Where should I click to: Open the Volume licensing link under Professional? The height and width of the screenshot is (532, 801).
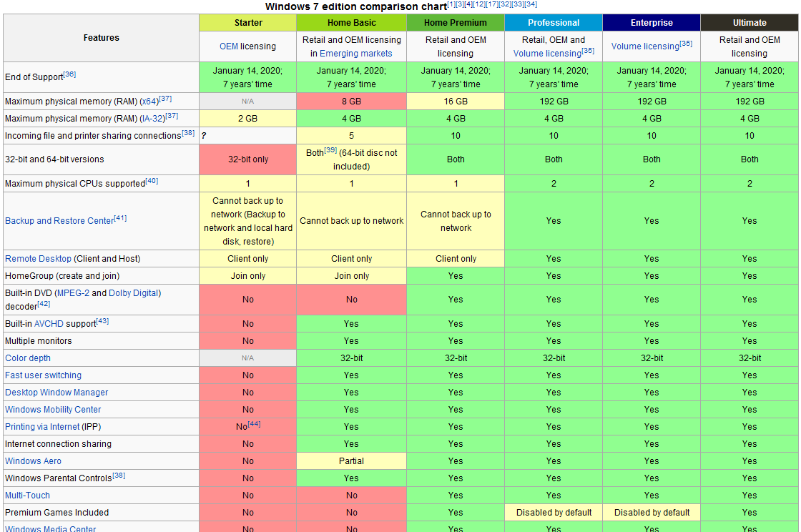tap(547, 54)
